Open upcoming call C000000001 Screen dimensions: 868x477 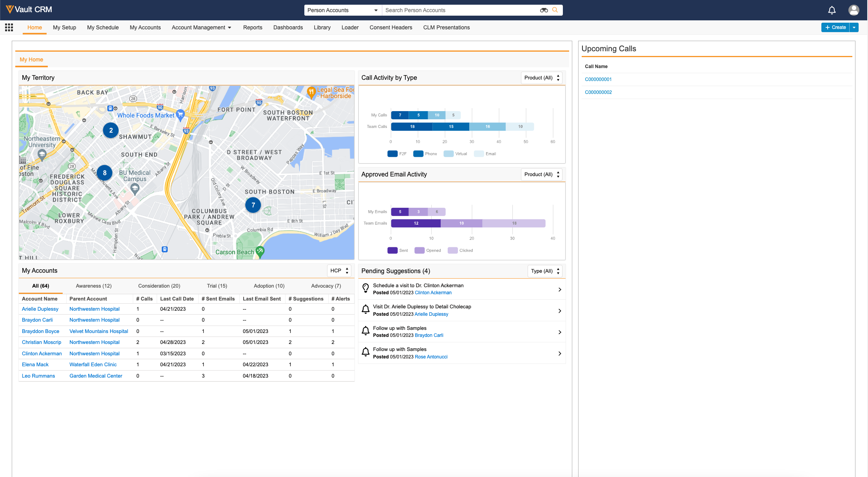(598, 79)
